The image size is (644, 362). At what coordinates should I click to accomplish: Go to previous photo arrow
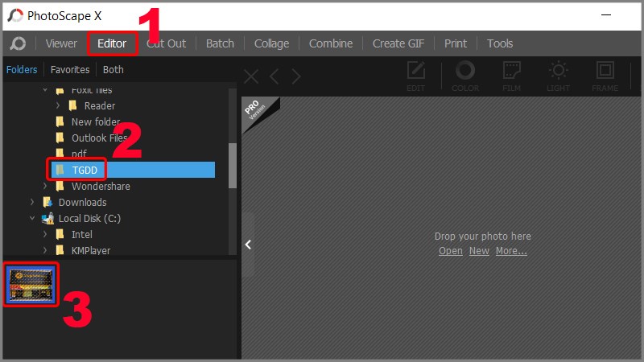pyautogui.click(x=275, y=76)
